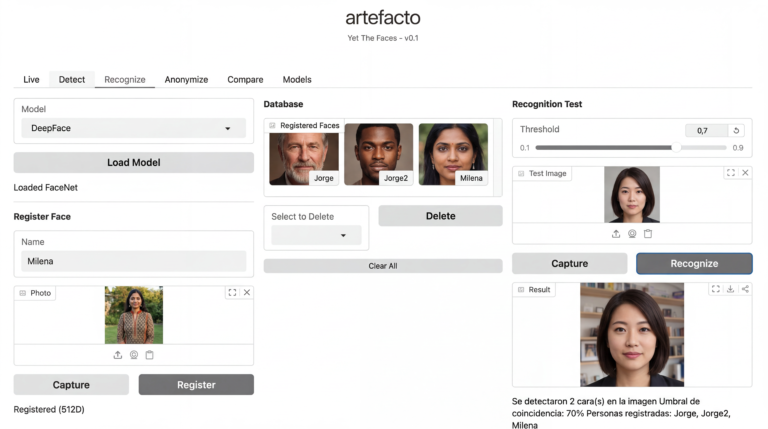
Task: Click webcam icon under the Photo panel
Action: point(134,355)
